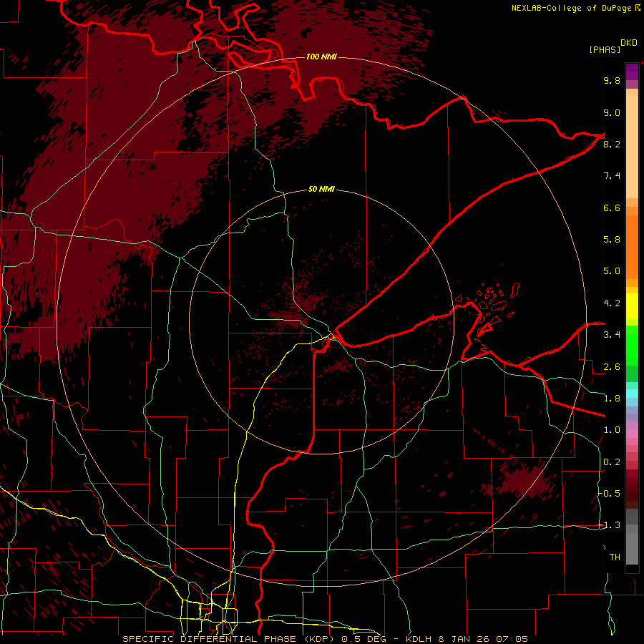The width and height of the screenshot is (644, 644).
Task: Pick the purple segment atop the color bar
Action: tap(632, 72)
